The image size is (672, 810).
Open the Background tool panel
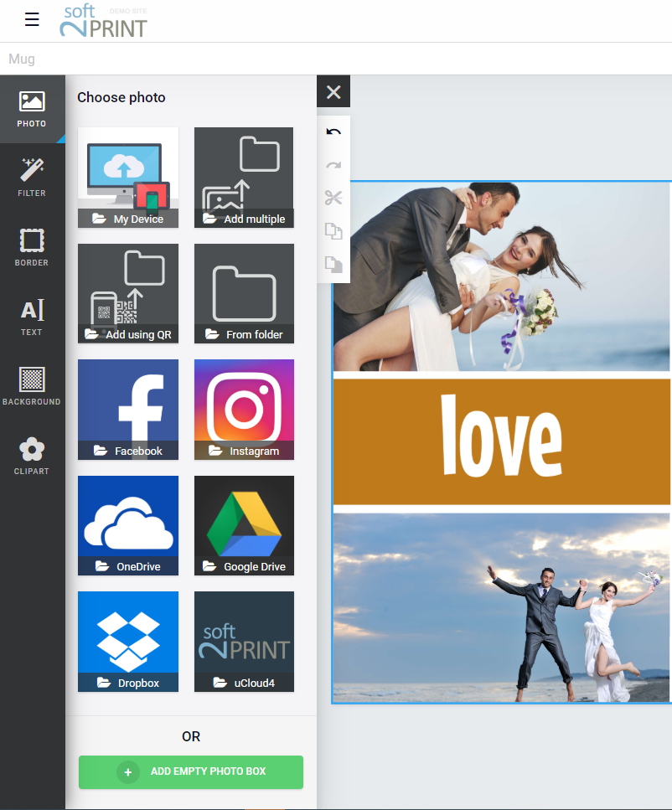click(x=32, y=386)
